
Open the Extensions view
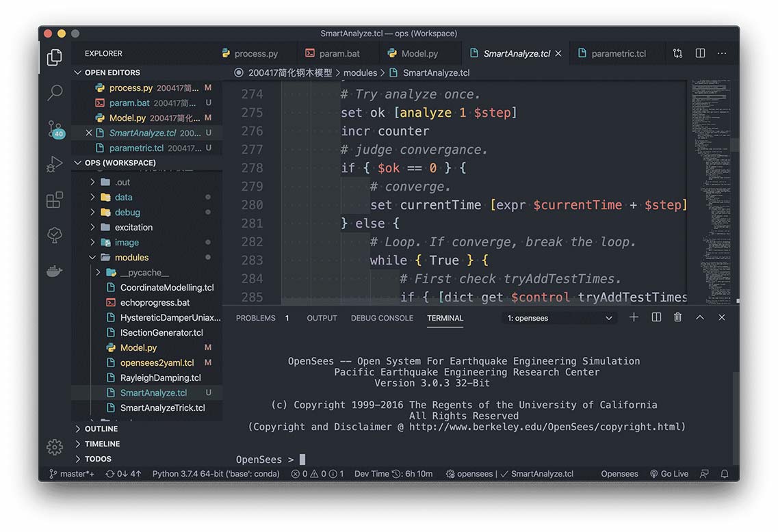55,200
